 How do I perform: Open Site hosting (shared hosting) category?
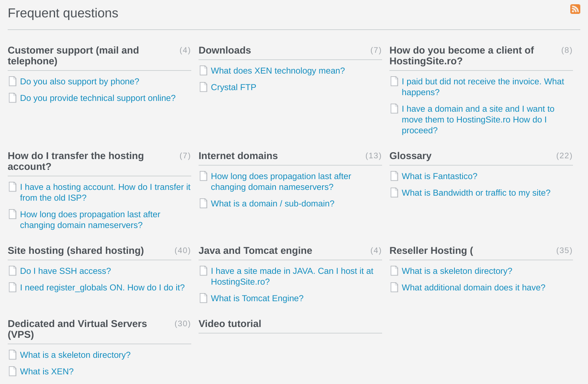(x=76, y=251)
